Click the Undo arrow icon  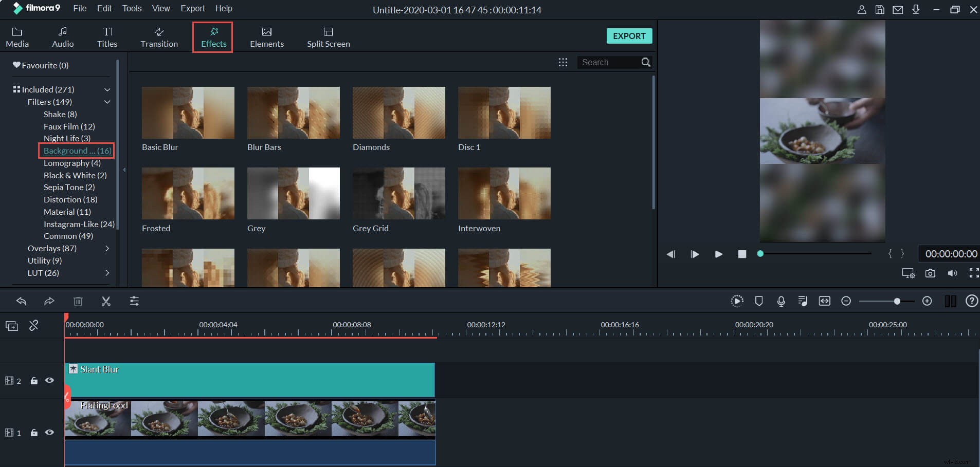click(21, 301)
